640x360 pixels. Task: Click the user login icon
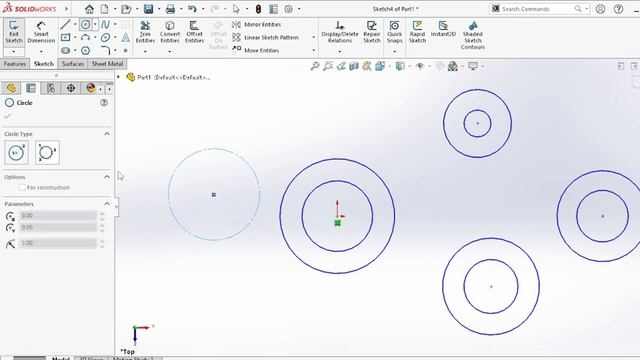[x=600, y=9]
